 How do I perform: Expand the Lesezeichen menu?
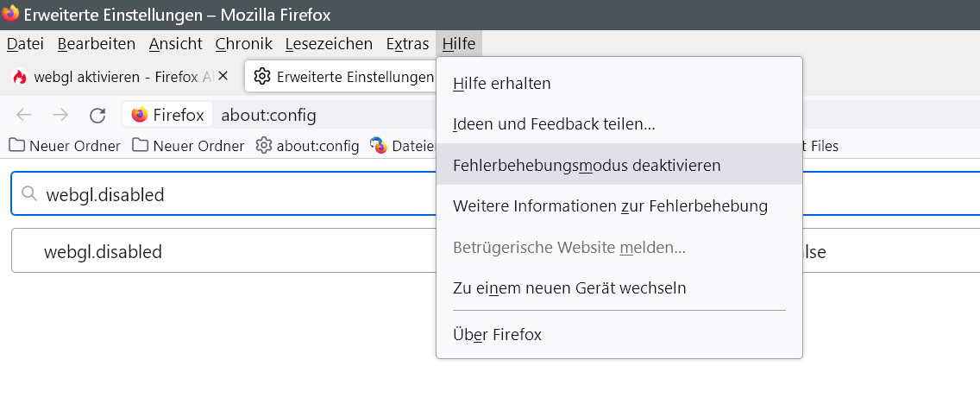pyautogui.click(x=328, y=43)
